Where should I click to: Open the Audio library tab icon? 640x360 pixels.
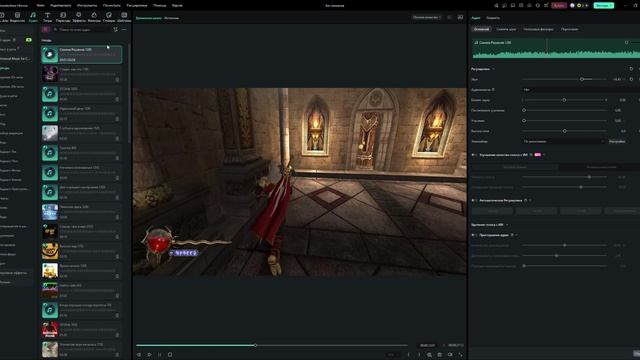pyautogui.click(x=33, y=15)
